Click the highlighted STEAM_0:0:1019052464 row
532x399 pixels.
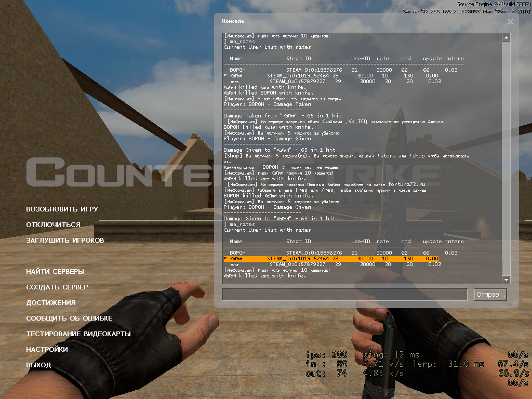click(x=331, y=259)
